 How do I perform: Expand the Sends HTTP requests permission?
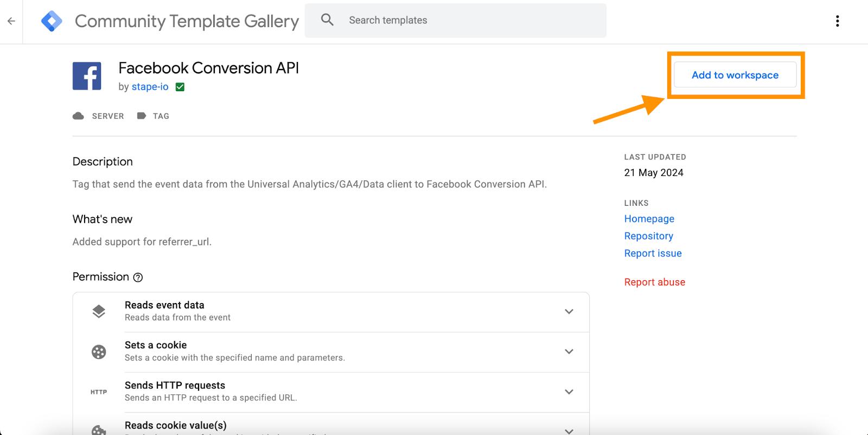coord(569,392)
